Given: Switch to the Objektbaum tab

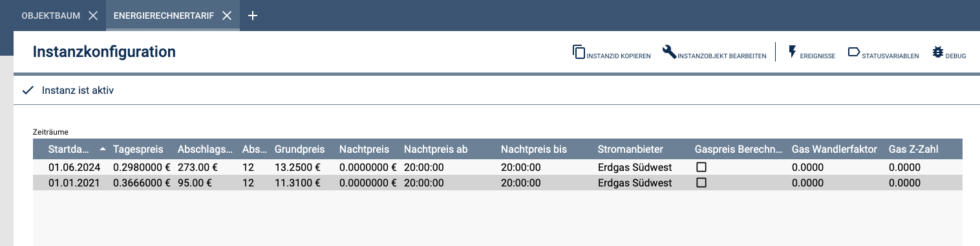Looking at the screenshot, I should 51,16.
